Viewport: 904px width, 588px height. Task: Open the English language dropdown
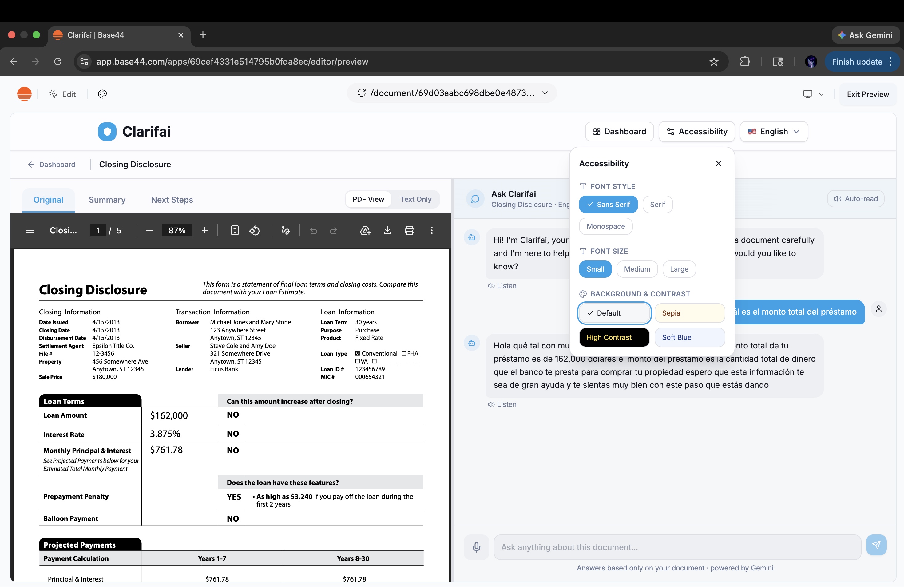point(773,132)
